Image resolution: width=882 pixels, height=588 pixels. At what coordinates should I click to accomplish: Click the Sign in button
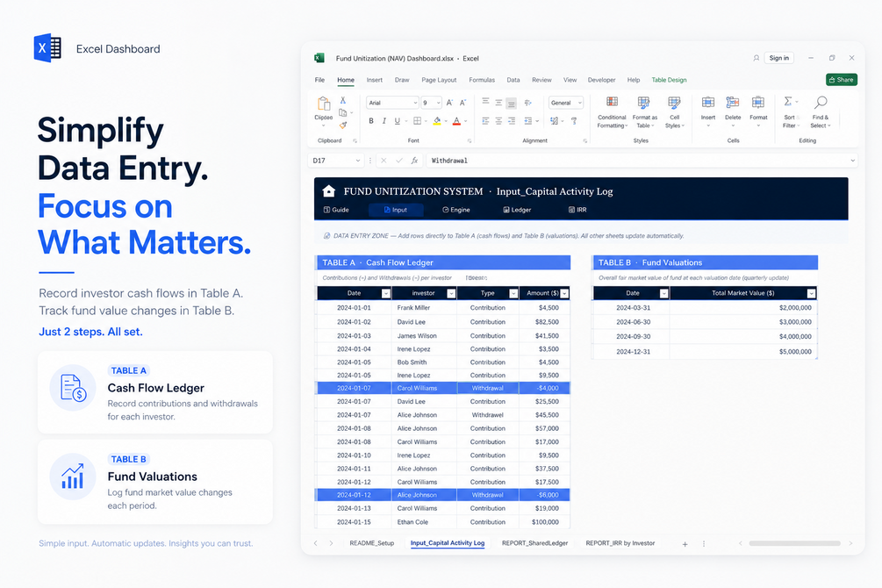point(779,58)
